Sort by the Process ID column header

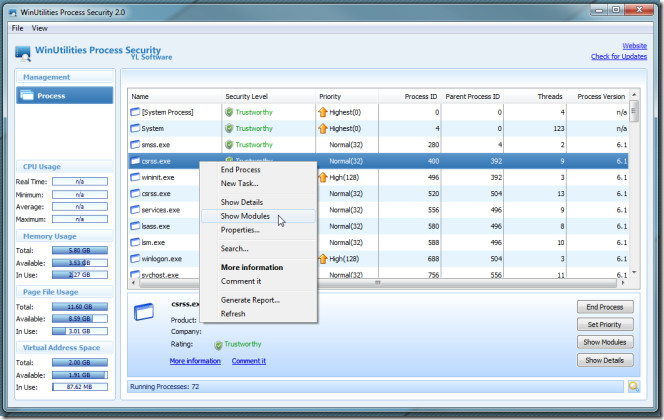click(409, 97)
